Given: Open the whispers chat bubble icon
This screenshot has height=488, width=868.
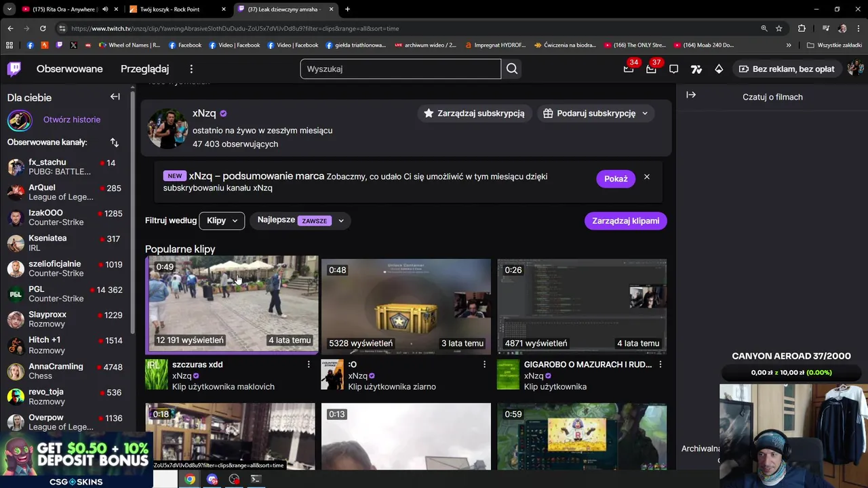Looking at the screenshot, I should (673, 69).
